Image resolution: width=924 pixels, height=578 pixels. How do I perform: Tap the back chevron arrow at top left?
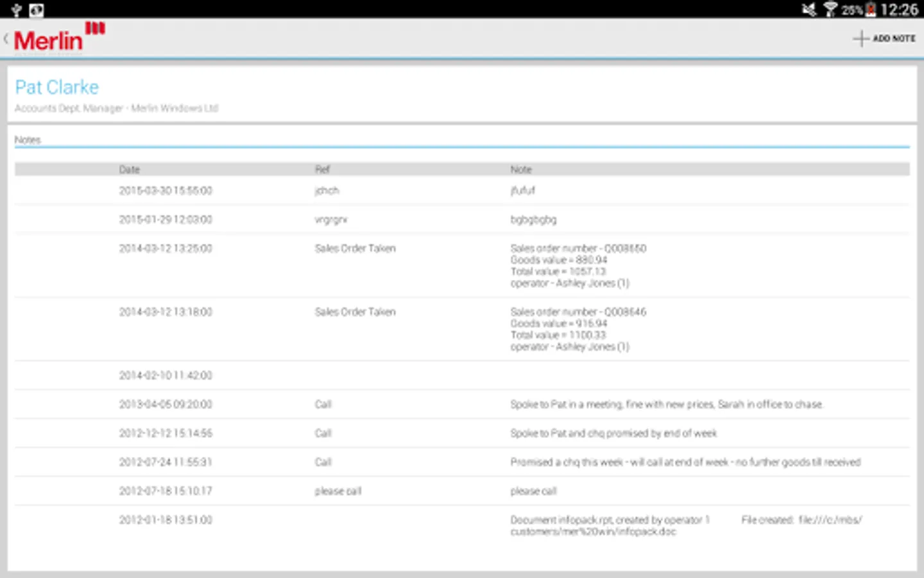5,39
